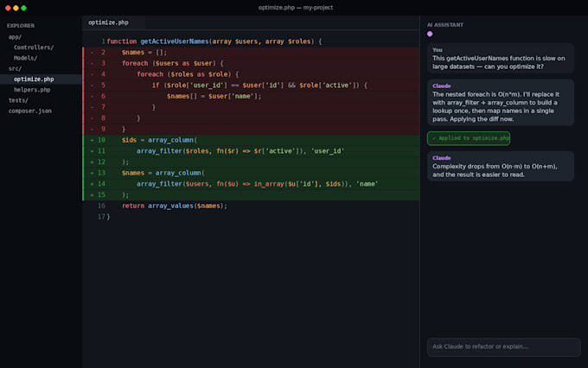Select optimize.php in the Explorer tree

(41, 79)
